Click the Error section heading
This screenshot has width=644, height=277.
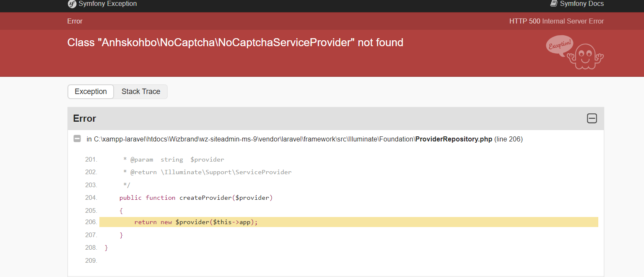[x=85, y=119]
